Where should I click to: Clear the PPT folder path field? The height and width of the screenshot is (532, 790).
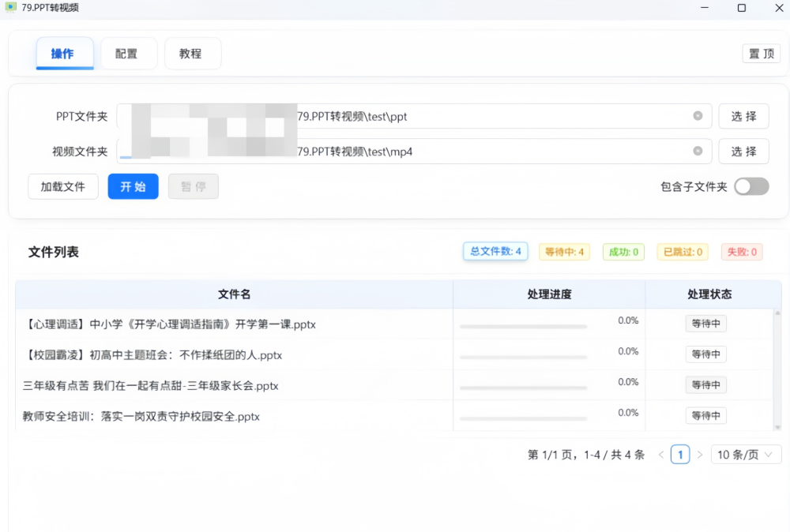coord(698,116)
